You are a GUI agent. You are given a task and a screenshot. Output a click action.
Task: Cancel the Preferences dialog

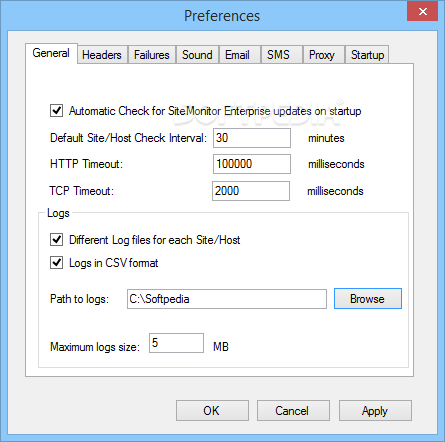pyautogui.click(x=293, y=411)
